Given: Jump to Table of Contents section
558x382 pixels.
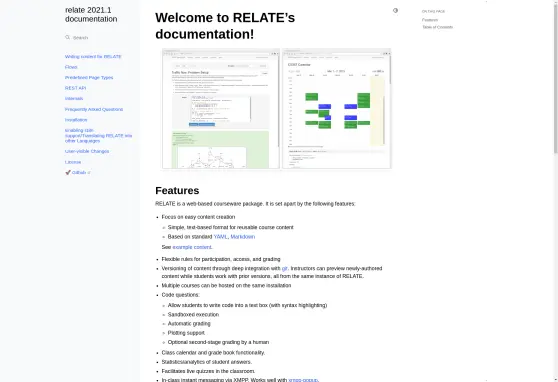Looking at the screenshot, I should tap(437, 27).
